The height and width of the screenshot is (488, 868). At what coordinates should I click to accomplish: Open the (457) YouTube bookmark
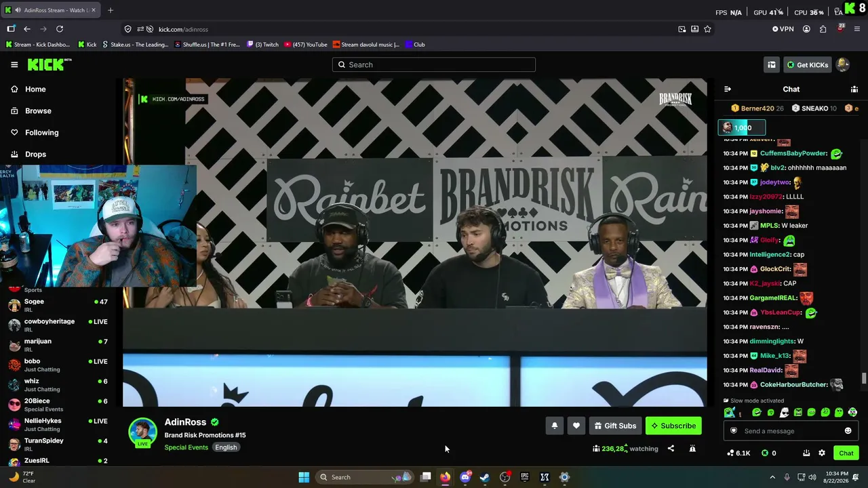pyautogui.click(x=306, y=45)
